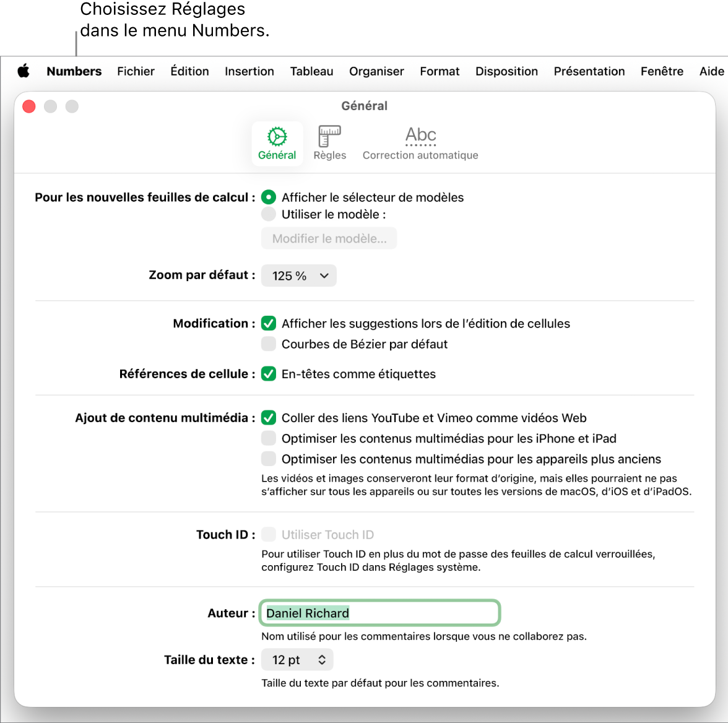Enable optimisation pour les appareils plus anciens
The width and height of the screenshot is (728, 723).
point(269,459)
